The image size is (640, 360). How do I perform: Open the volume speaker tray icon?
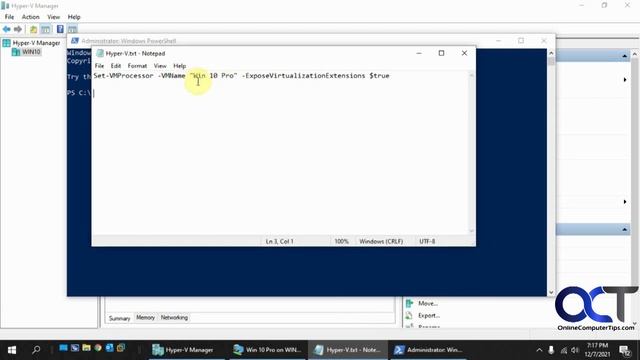tap(575, 350)
